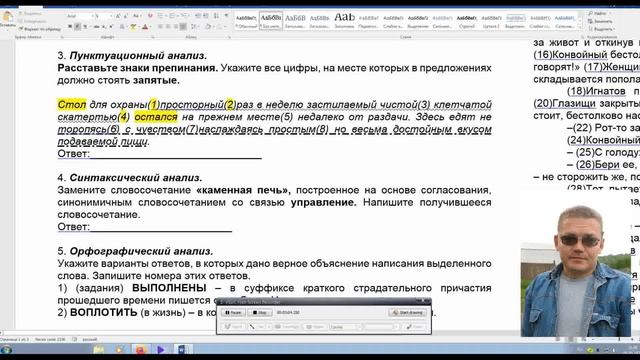Pick the font color swatch (red A)
Image resolution: width=640 pixels, height=360 pixels.
(x=145, y=27)
